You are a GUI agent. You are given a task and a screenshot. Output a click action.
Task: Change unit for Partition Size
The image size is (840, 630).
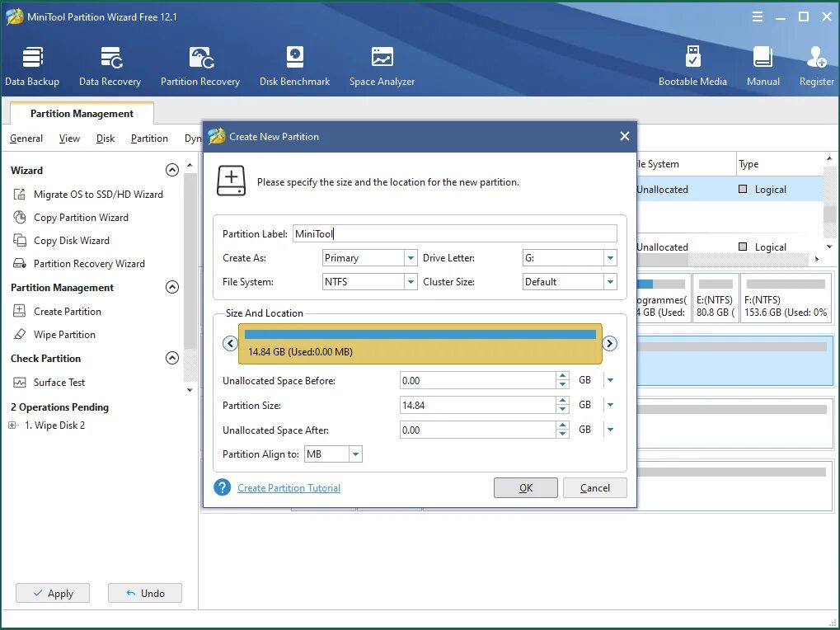pyautogui.click(x=610, y=405)
